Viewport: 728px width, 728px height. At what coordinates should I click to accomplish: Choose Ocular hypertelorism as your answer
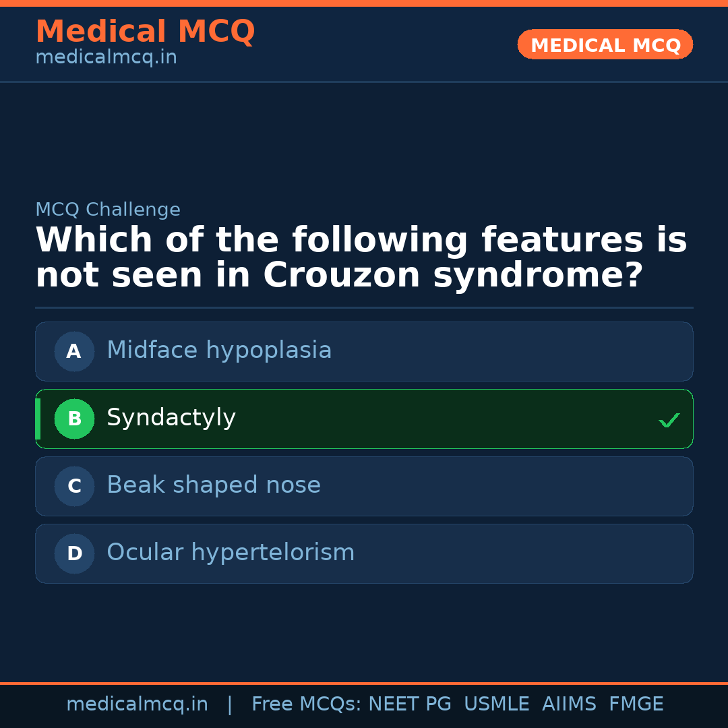(x=364, y=553)
